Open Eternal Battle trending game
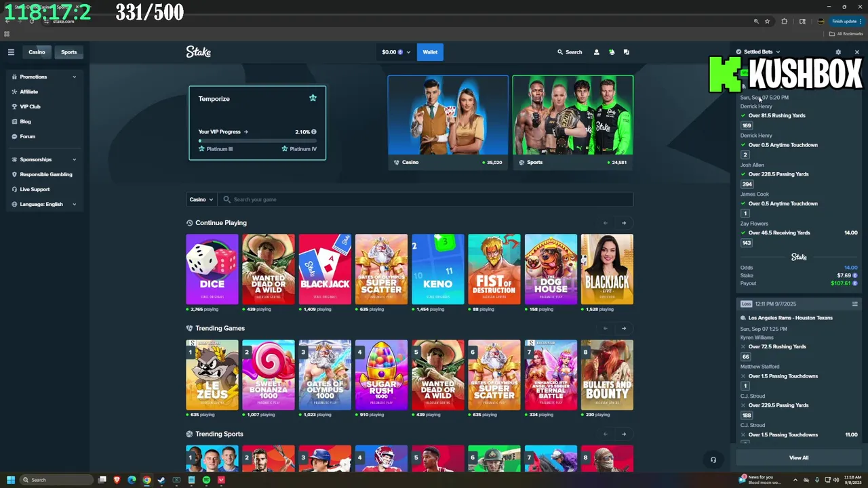The image size is (868, 488). (x=551, y=375)
